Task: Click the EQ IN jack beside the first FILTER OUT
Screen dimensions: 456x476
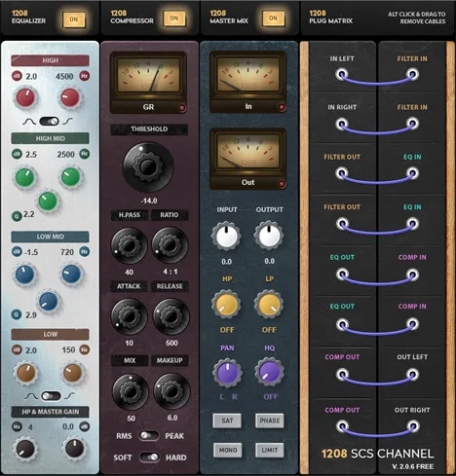Action: pos(412,173)
